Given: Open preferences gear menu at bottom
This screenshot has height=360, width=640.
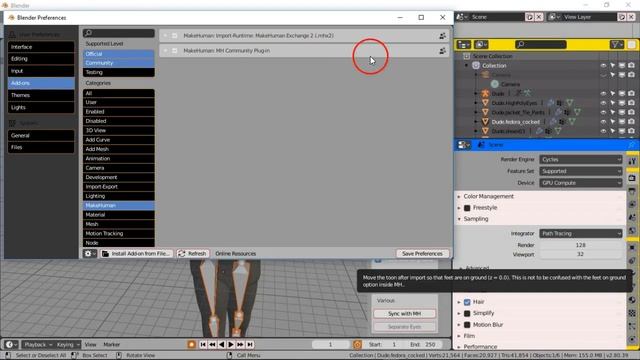Looking at the screenshot, I should (90, 253).
